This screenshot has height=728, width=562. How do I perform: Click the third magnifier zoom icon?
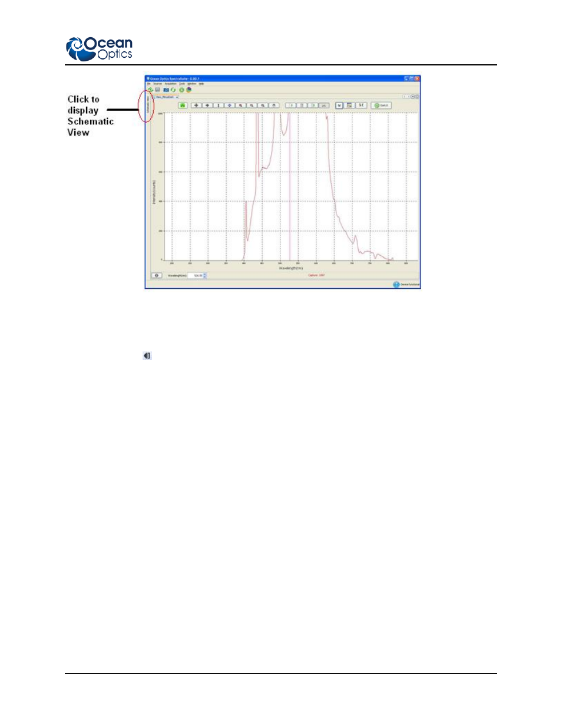click(263, 106)
